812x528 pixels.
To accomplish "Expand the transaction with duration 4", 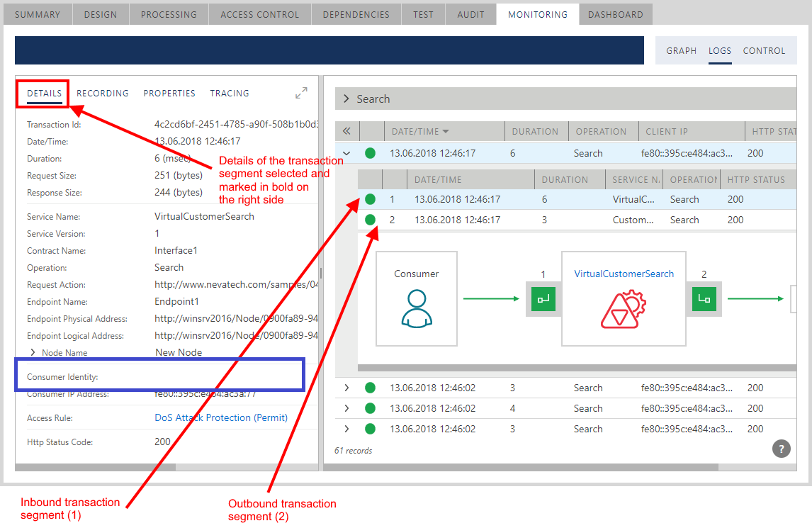I will pyautogui.click(x=346, y=408).
